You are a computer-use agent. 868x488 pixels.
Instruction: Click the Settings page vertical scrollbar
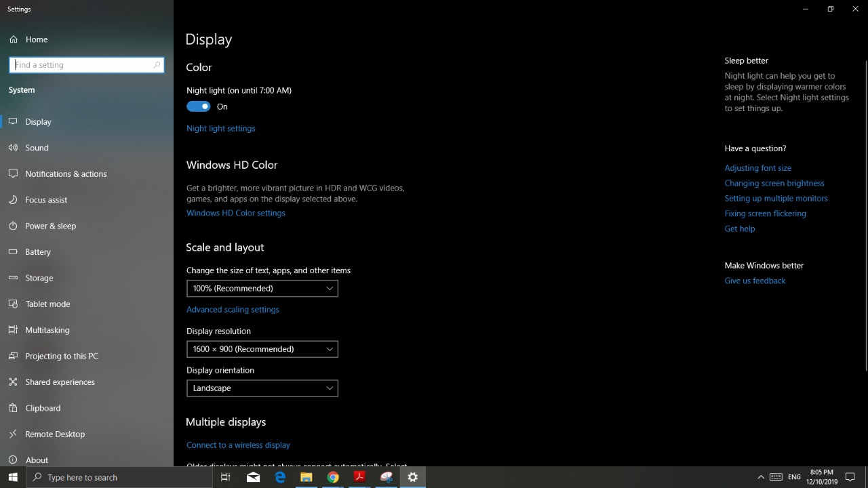865,216
